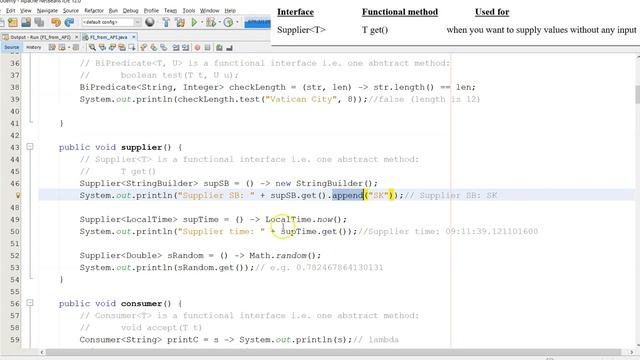Open the Source menu in menu bar

(71, 10)
